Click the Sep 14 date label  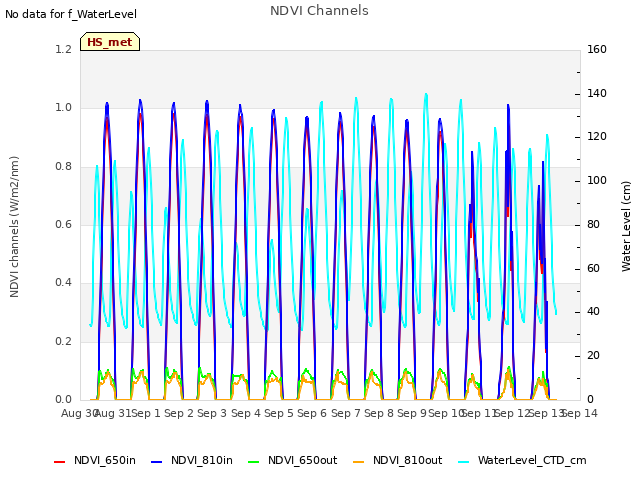pyautogui.click(x=580, y=413)
